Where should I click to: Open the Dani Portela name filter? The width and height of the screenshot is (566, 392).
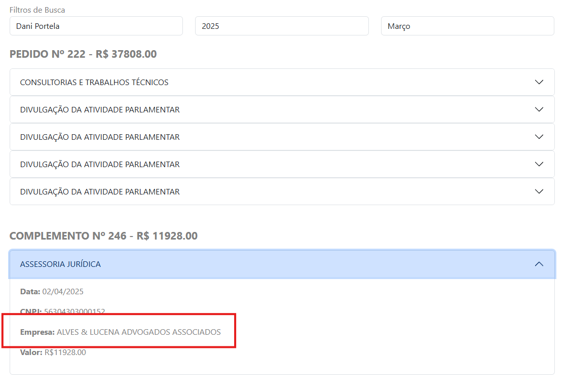click(x=96, y=26)
